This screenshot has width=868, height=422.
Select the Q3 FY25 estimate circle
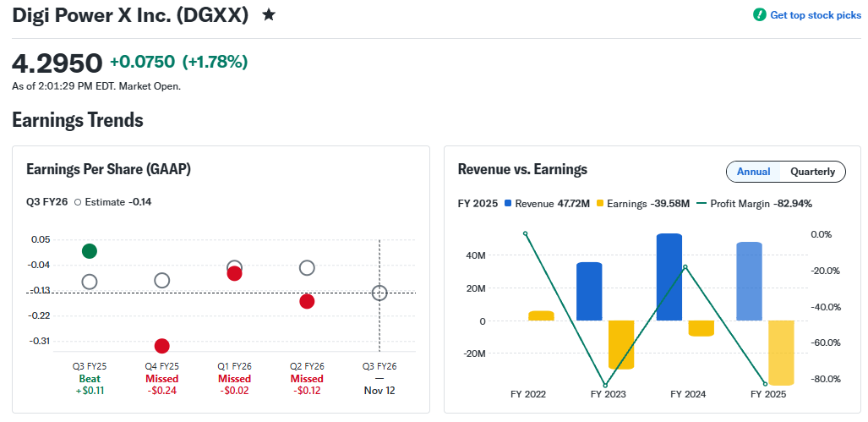click(x=90, y=282)
